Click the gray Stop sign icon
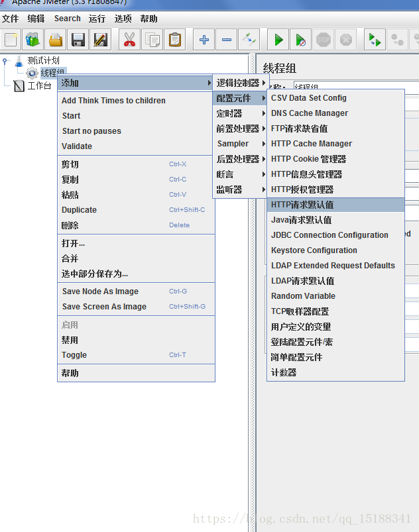Image resolution: width=419 pixels, height=532 pixels. pyautogui.click(x=324, y=40)
